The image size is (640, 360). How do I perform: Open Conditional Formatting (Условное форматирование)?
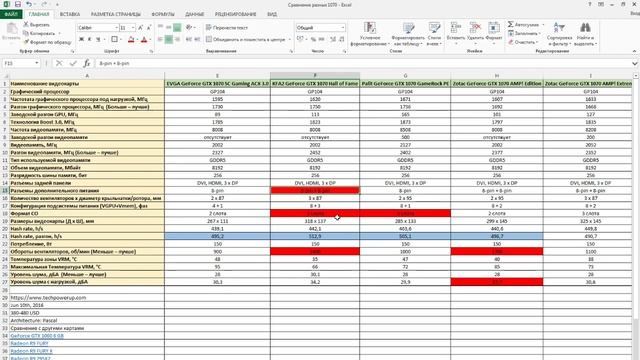coord(370,34)
